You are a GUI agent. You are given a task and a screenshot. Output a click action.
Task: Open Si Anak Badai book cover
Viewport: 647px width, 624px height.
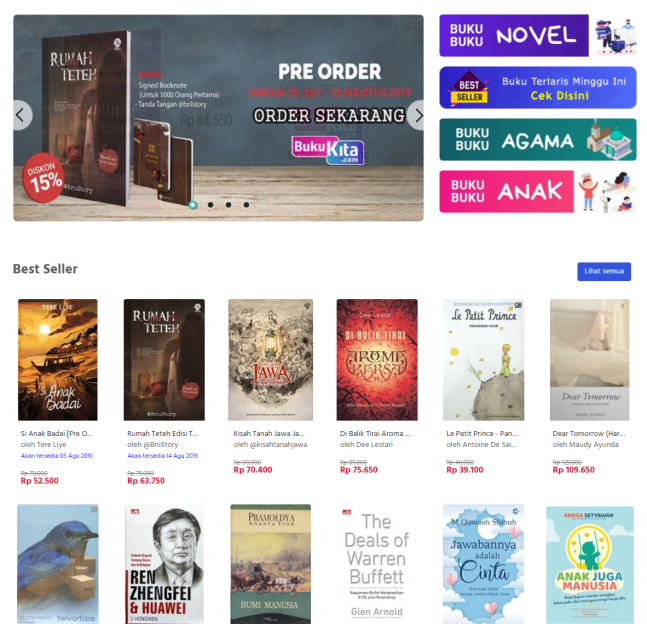point(58,360)
